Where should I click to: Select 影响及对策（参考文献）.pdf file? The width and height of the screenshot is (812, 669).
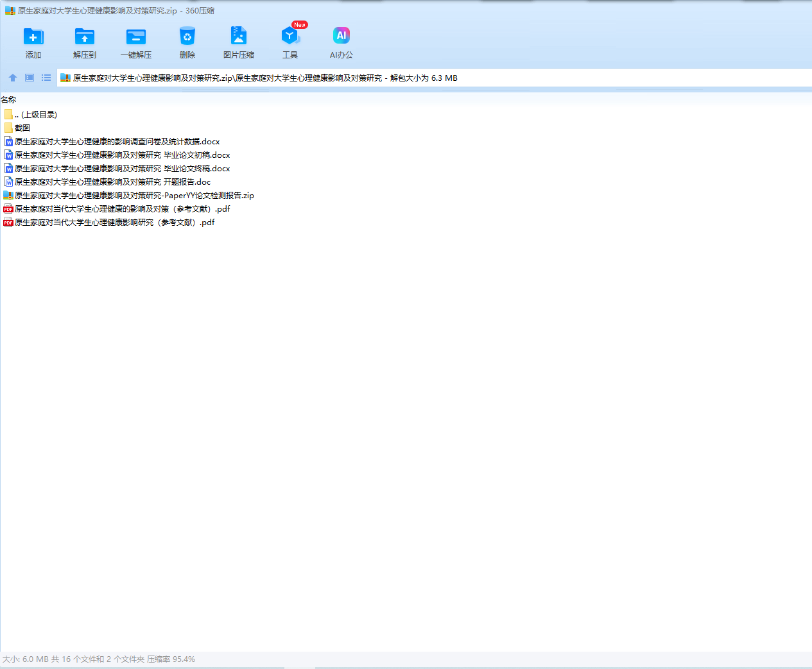point(117,208)
